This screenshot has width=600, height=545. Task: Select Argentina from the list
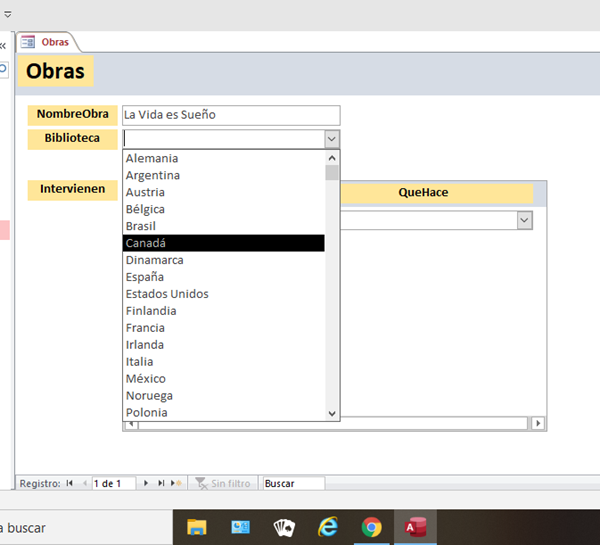(x=223, y=175)
